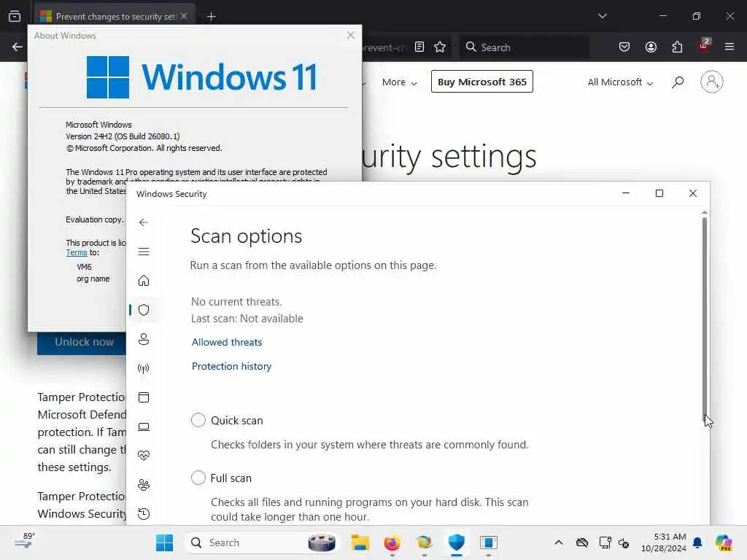
Task: Open Firefox from taskbar
Action: tap(392, 542)
